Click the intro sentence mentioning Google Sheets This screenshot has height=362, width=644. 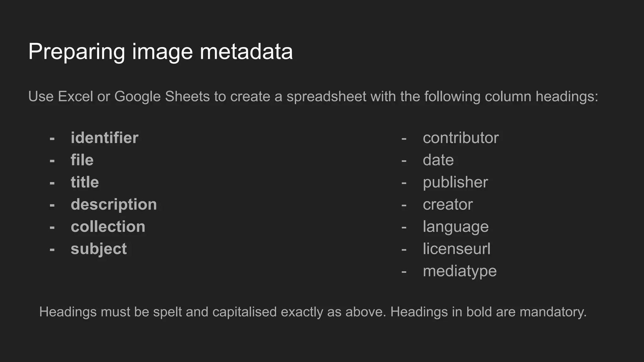[x=313, y=96]
